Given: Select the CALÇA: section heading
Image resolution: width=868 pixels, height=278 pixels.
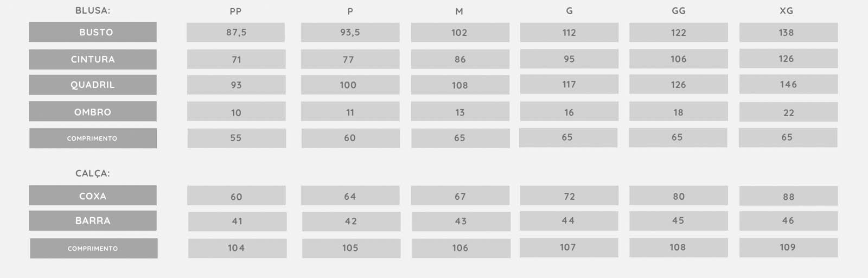Looking at the screenshot, I should [x=93, y=173].
